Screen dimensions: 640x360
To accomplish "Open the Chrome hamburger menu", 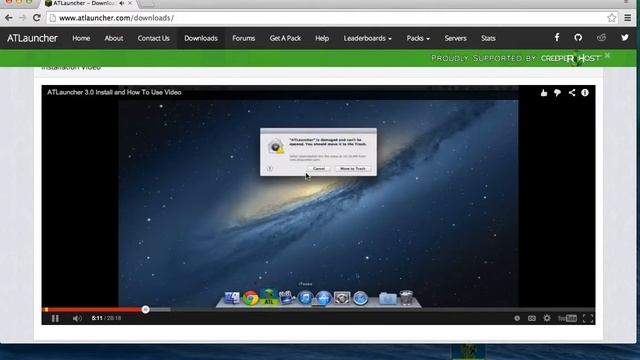I will pyautogui.click(x=628, y=18).
